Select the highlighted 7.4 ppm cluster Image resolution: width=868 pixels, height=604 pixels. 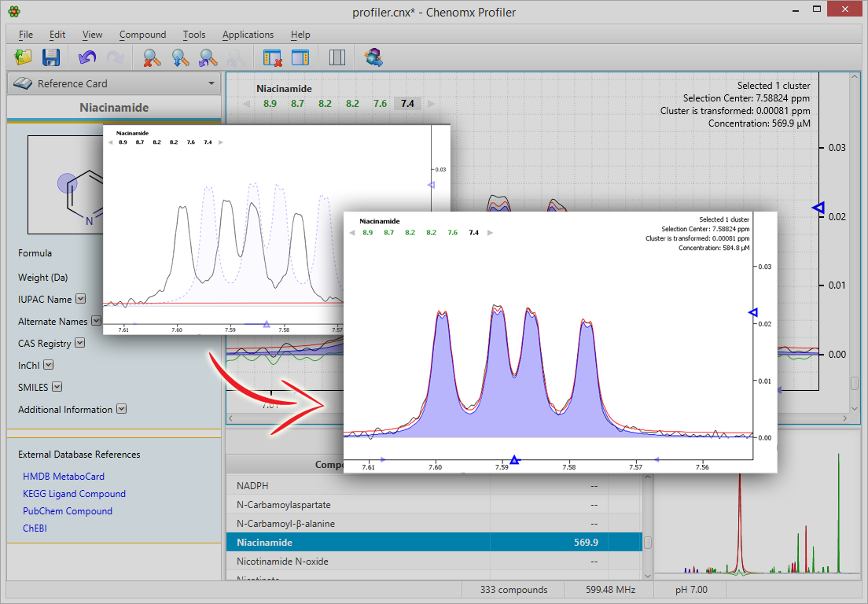(x=407, y=104)
